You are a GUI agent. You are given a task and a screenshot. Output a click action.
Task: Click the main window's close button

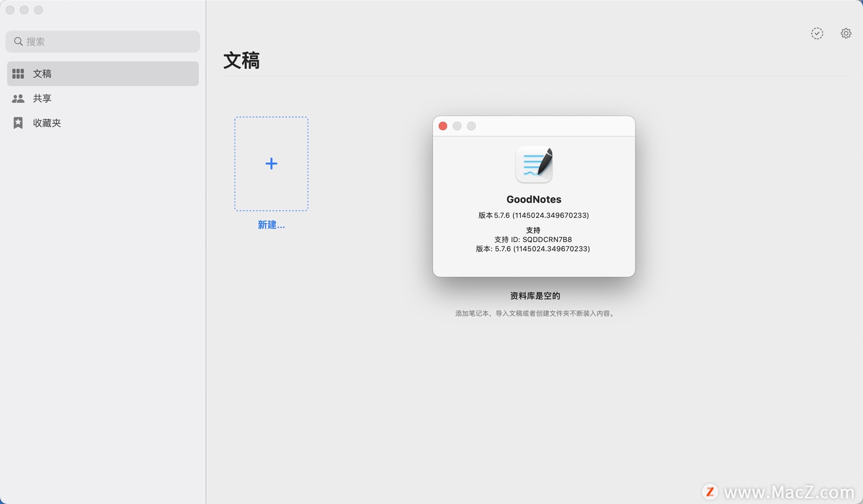pos(10,10)
